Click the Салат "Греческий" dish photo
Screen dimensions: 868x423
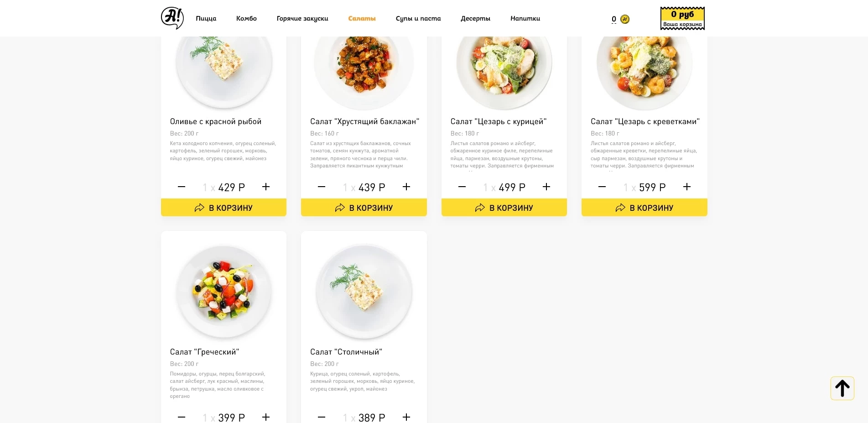tap(223, 291)
